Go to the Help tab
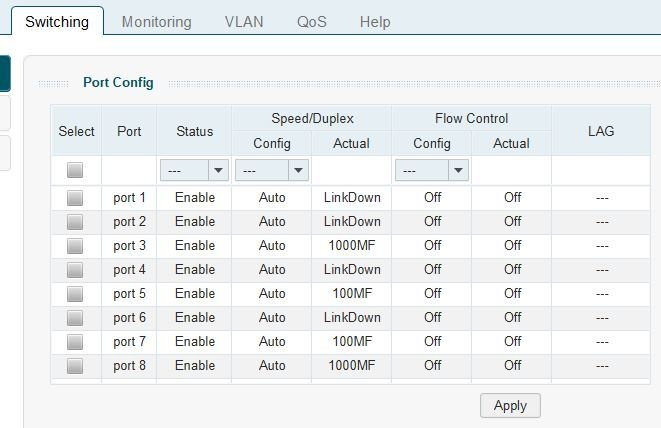 click(x=375, y=21)
